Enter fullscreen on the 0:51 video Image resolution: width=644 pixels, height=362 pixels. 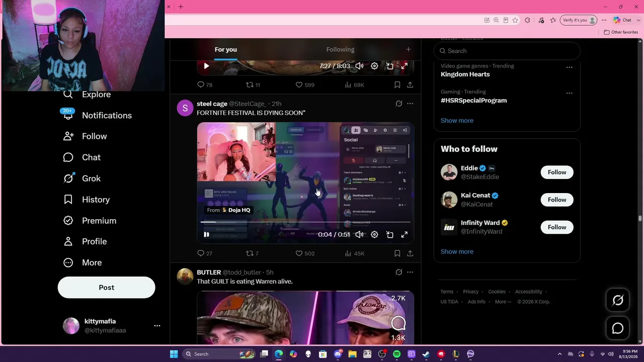404,234
